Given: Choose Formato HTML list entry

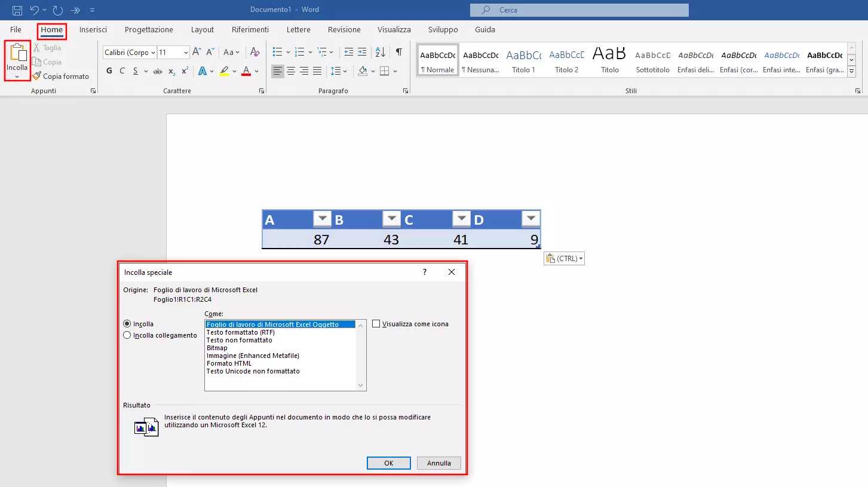Looking at the screenshot, I should 229,363.
